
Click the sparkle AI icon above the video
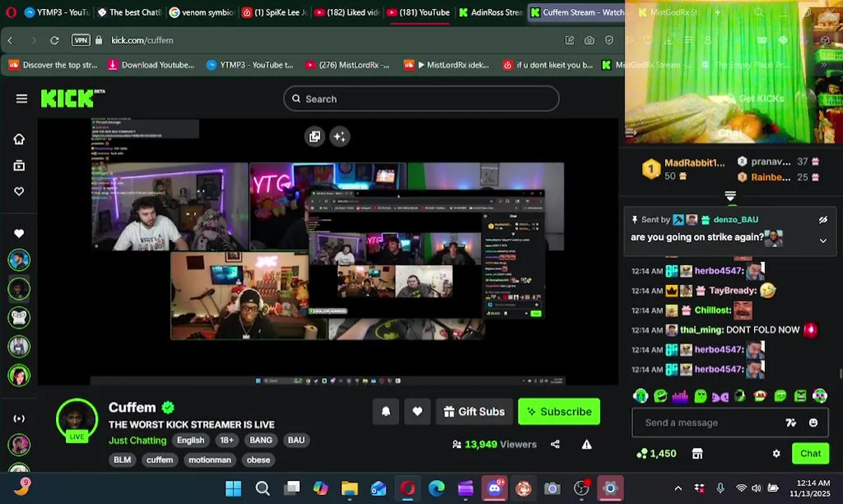[340, 136]
